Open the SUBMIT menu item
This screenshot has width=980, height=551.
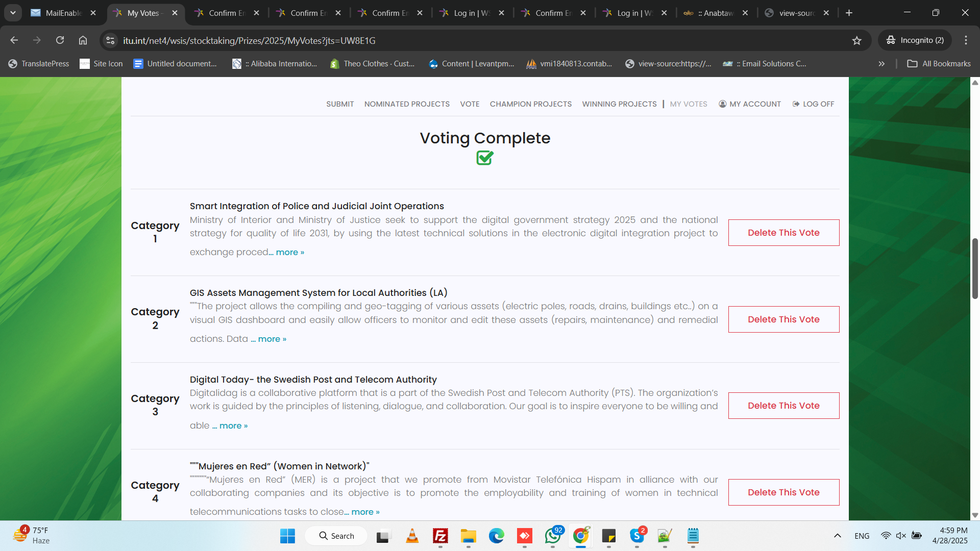(340, 104)
